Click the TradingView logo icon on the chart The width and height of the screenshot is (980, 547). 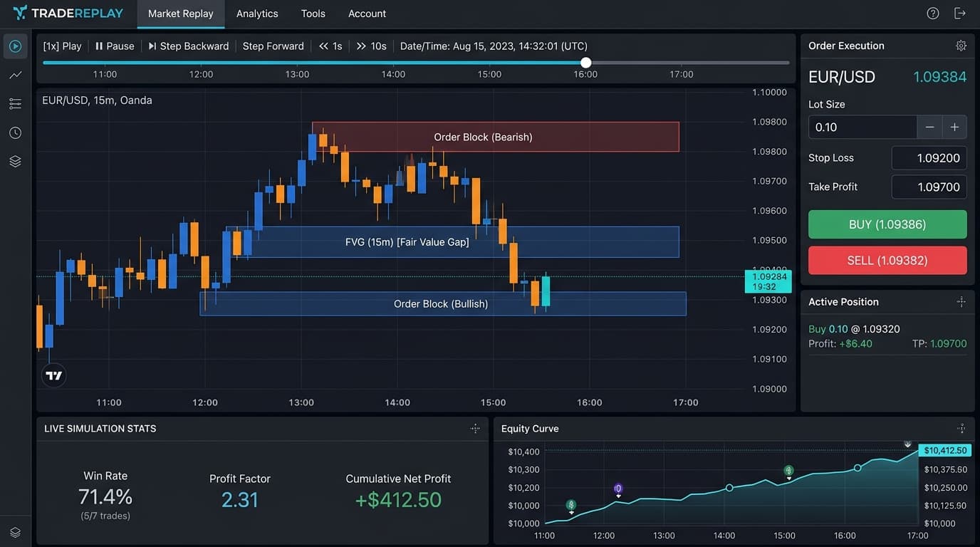53,375
